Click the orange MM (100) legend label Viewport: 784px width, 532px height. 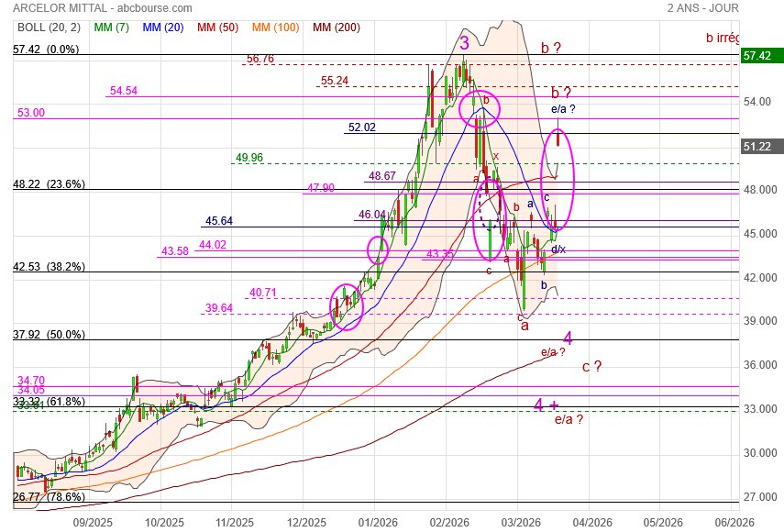(275, 28)
